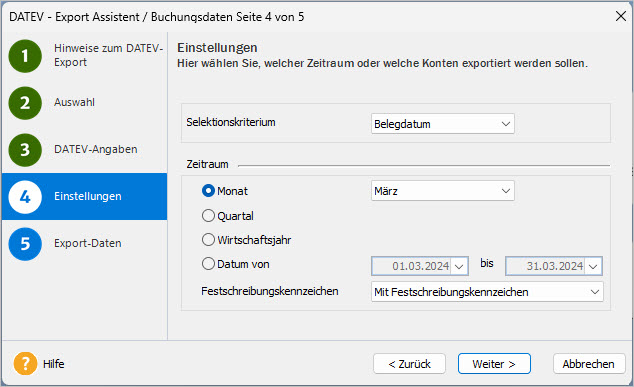Click the Festschreibungskennzeichen label text
Image resolution: width=634 pixels, height=387 pixels.
pyautogui.click(x=270, y=291)
